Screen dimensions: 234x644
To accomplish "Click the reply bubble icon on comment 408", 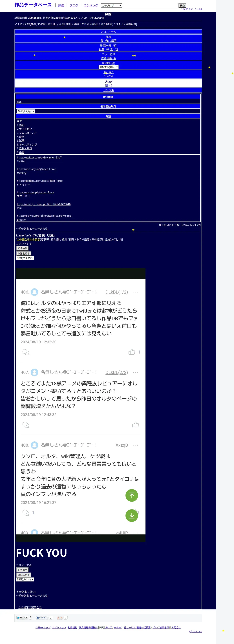I will (26, 513).
